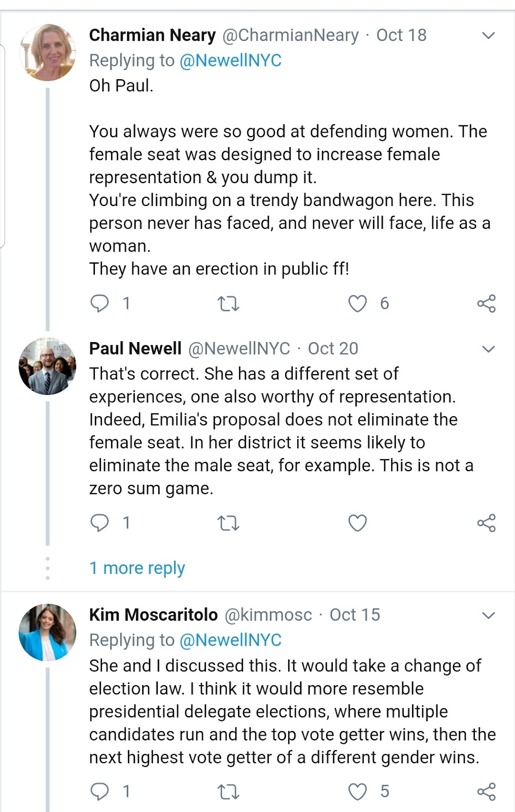Retweet Paul Newell's Oct 20 tweet
The height and width of the screenshot is (812, 515).
228,523
